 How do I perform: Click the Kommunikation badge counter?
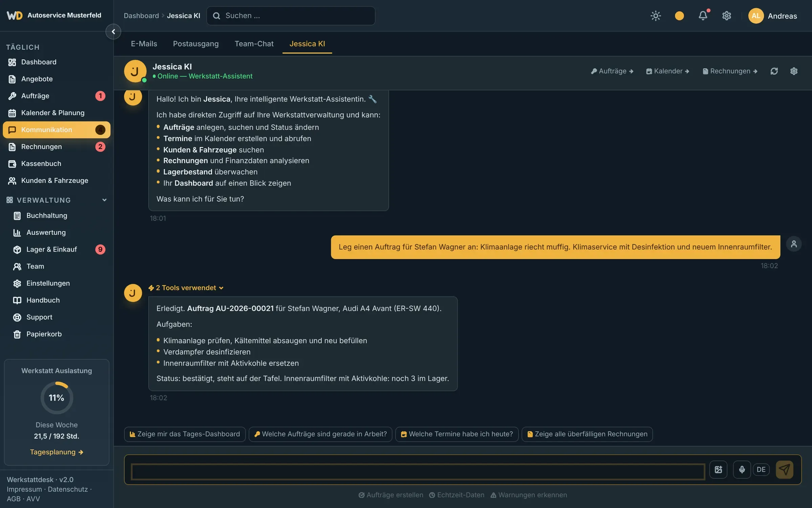pos(100,130)
